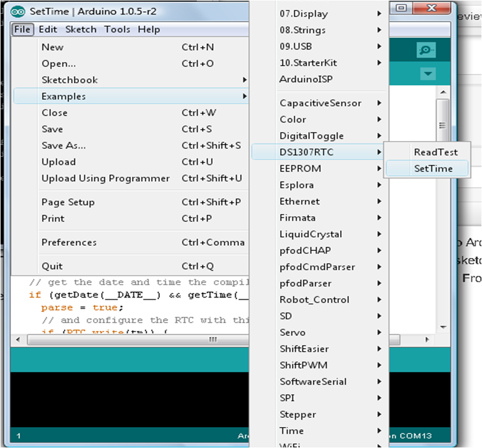Click the COM13 port status text

click(x=416, y=436)
